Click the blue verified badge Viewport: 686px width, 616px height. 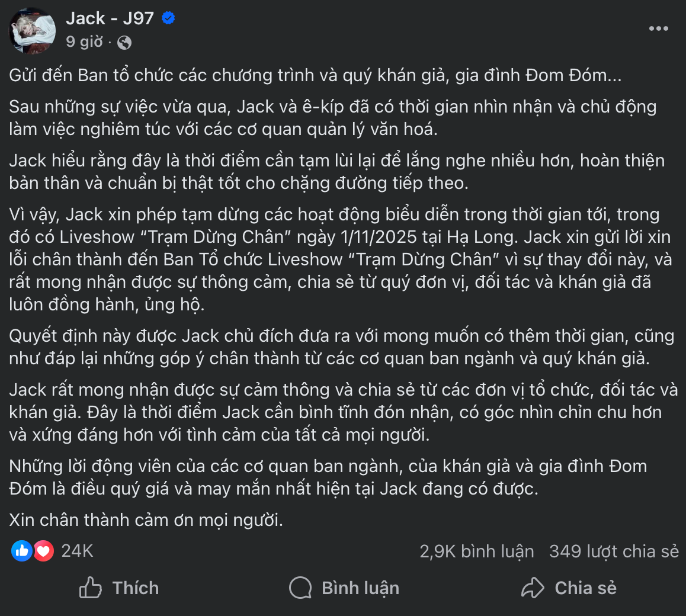coord(168,18)
